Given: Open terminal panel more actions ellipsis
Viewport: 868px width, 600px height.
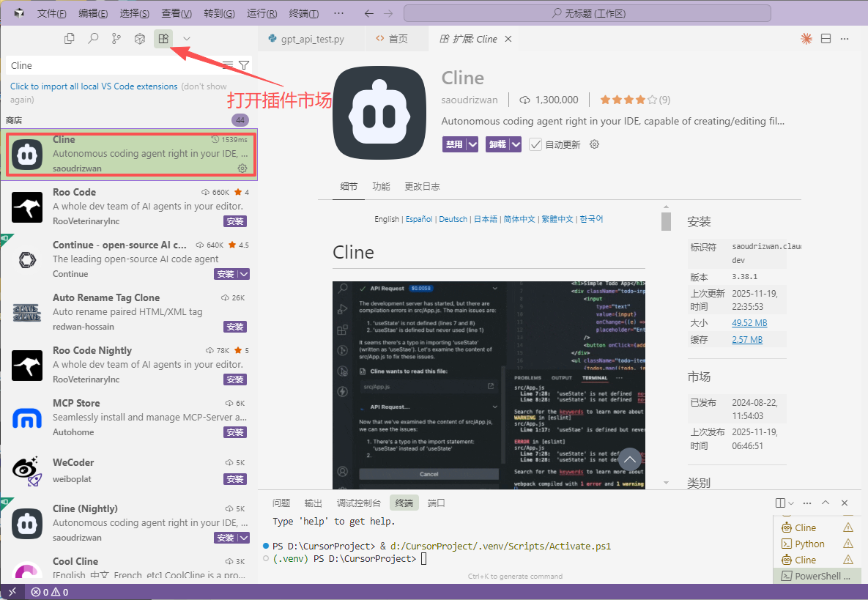Looking at the screenshot, I should [x=807, y=503].
